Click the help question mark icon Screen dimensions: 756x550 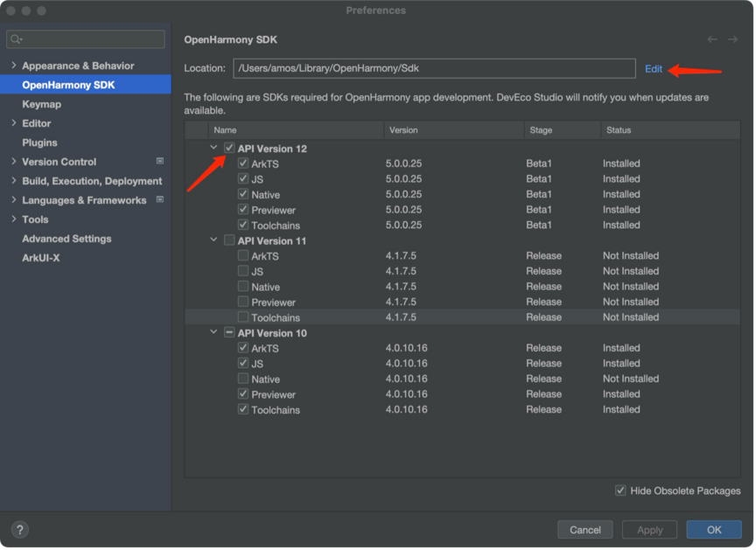coord(20,529)
